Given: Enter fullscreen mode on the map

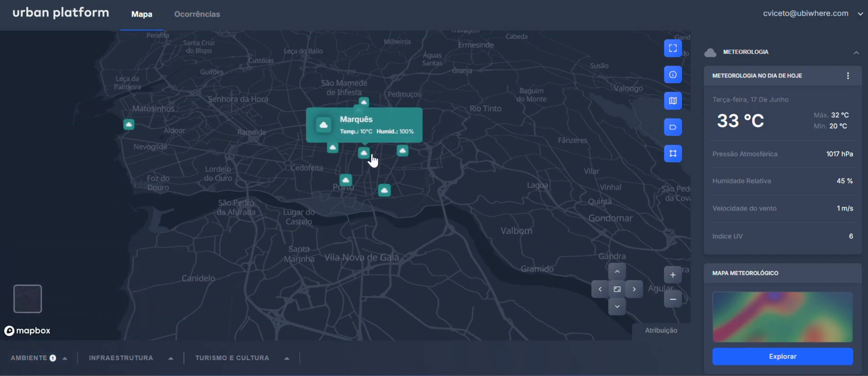Looking at the screenshot, I should point(673,48).
